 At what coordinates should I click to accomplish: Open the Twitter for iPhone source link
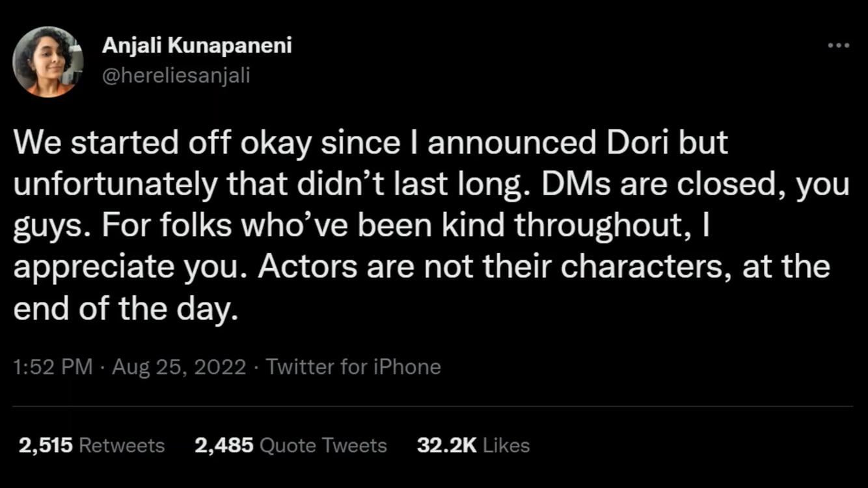coord(353,368)
